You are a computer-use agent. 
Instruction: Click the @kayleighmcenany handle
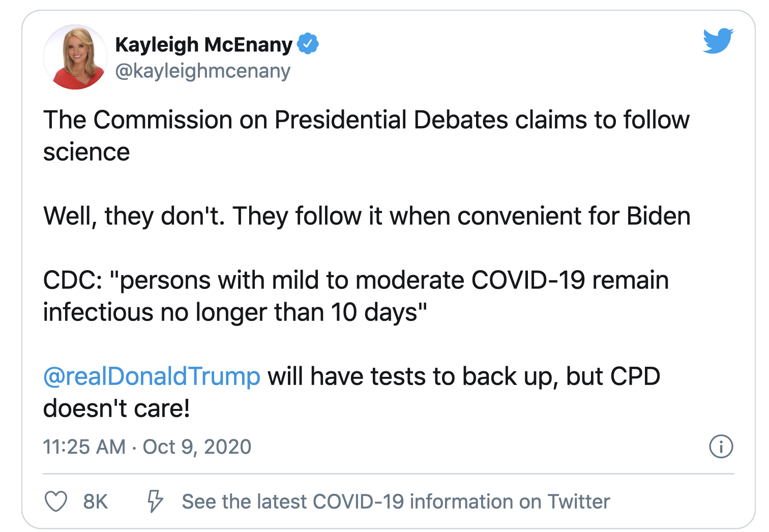click(203, 71)
